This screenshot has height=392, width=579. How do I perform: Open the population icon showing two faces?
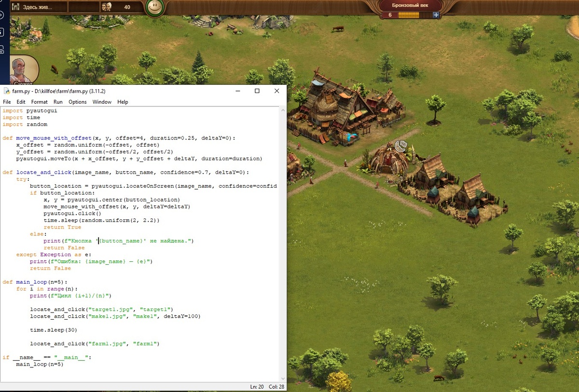click(x=107, y=7)
